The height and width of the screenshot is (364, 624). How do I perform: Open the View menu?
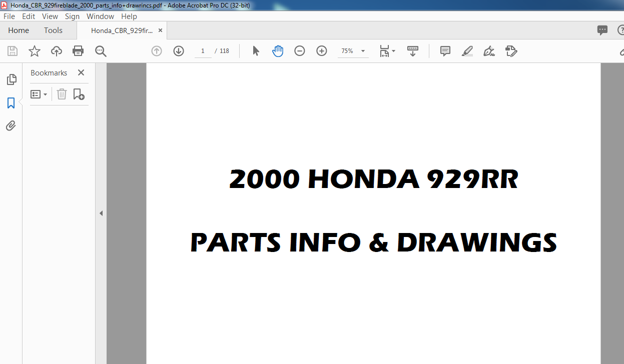[50, 16]
